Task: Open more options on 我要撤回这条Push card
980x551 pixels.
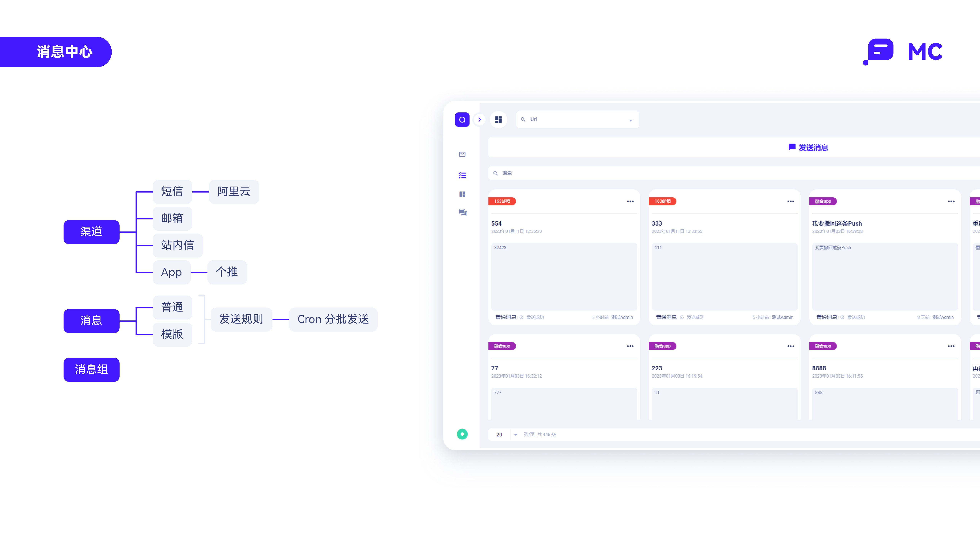Action: coord(951,201)
